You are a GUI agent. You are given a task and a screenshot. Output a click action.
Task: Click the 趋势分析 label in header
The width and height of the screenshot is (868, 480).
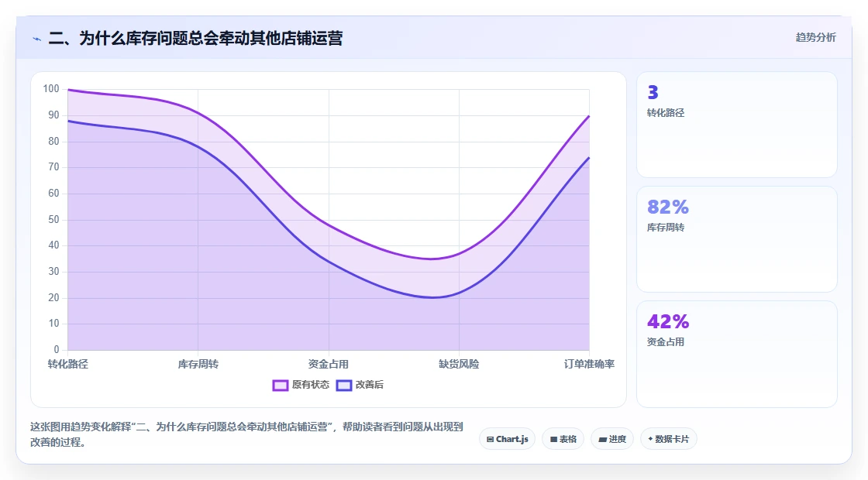click(x=815, y=37)
